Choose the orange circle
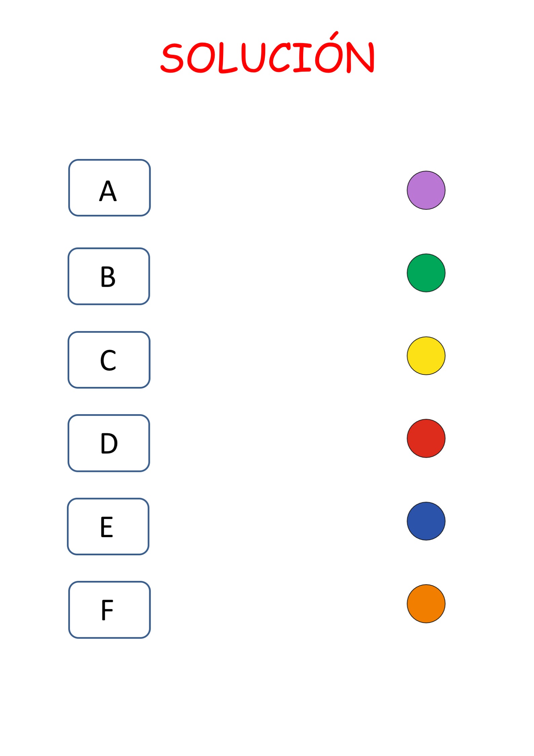Viewport: 534px width, 756px height. 426,604
